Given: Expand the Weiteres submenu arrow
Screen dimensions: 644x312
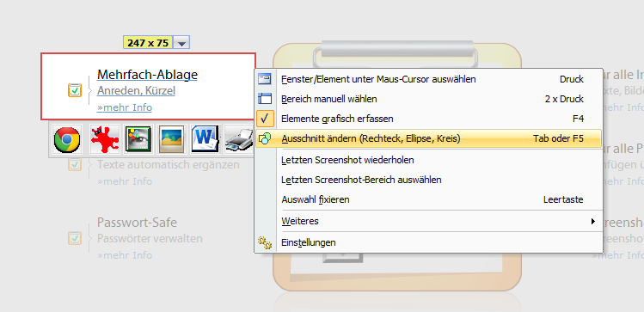Looking at the screenshot, I should point(592,221).
